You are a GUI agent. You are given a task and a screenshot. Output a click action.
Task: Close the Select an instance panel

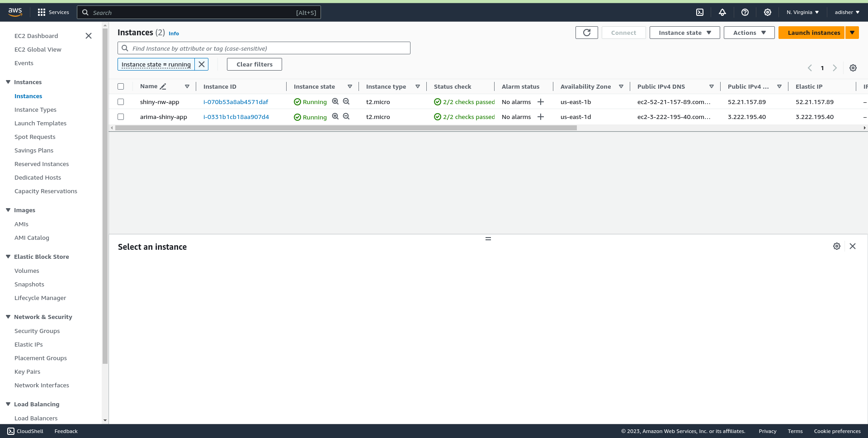[853, 246]
